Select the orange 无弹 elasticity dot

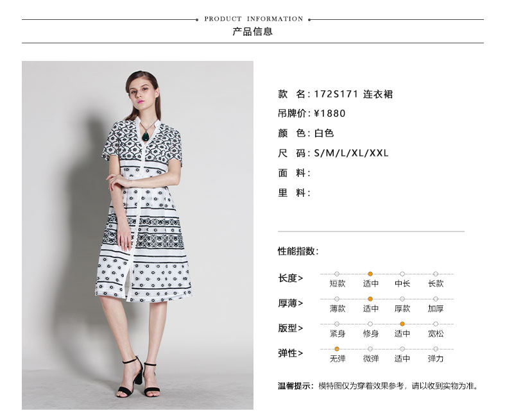pos(337,349)
